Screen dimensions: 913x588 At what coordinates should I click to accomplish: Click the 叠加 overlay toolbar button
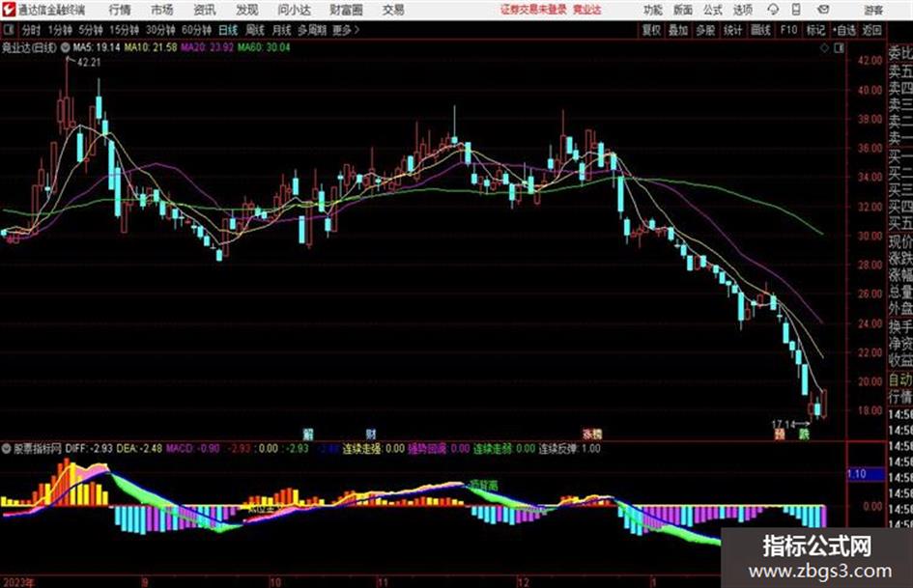678,30
